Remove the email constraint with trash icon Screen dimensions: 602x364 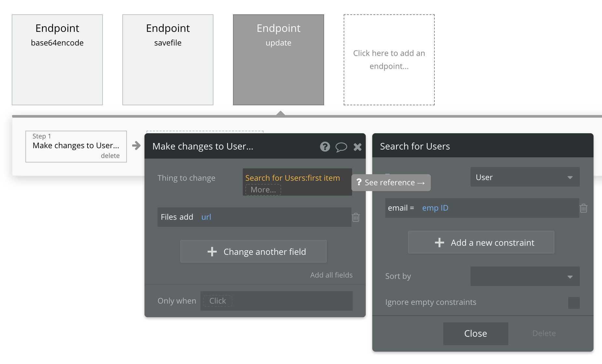[x=583, y=208]
